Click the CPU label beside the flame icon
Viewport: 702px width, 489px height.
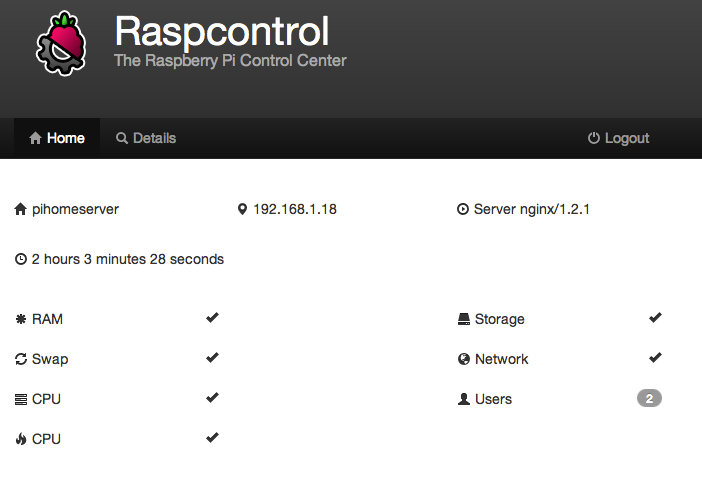pos(47,439)
